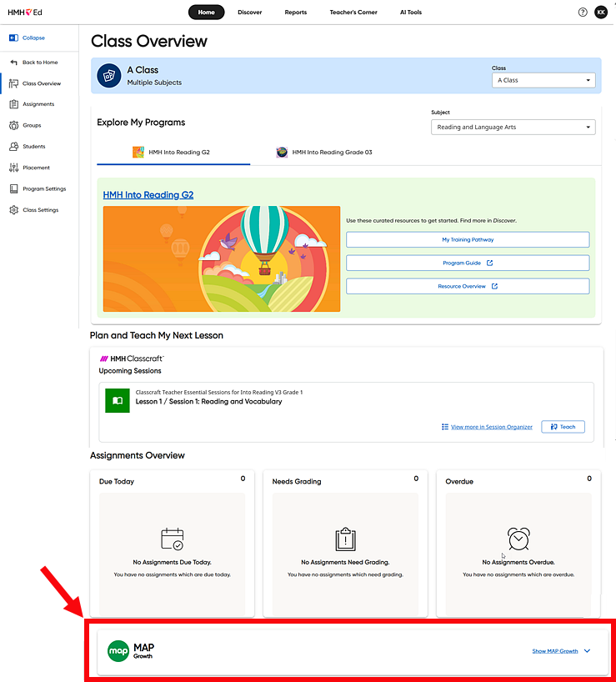Click the Program Settings sidebar label

pyautogui.click(x=44, y=188)
